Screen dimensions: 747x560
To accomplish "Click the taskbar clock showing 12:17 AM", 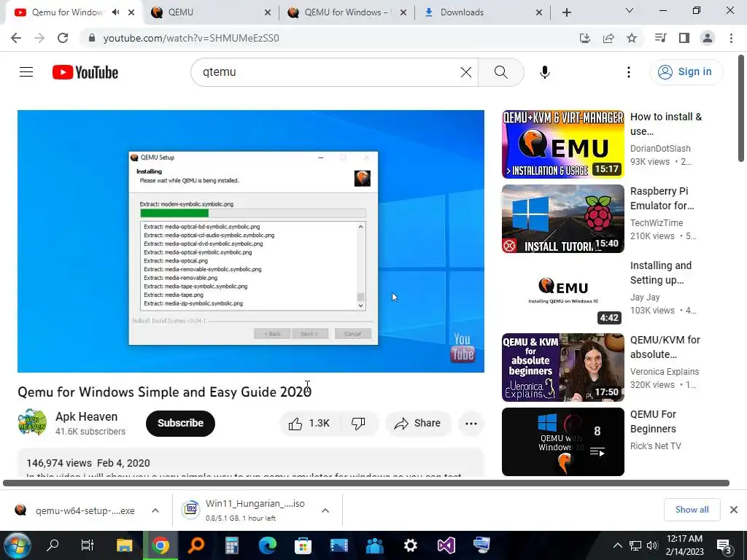I will tap(684, 545).
